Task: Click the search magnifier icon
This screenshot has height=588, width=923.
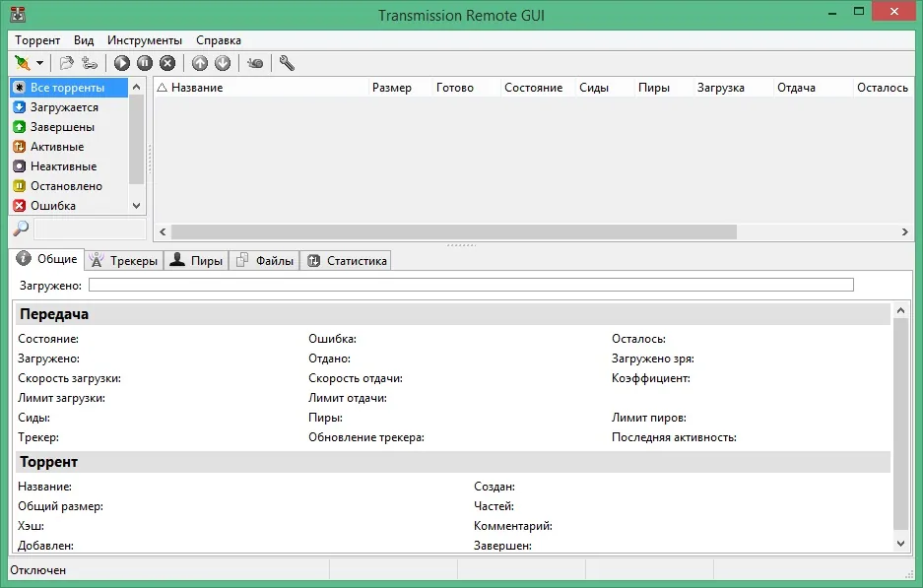Action: [21, 228]
